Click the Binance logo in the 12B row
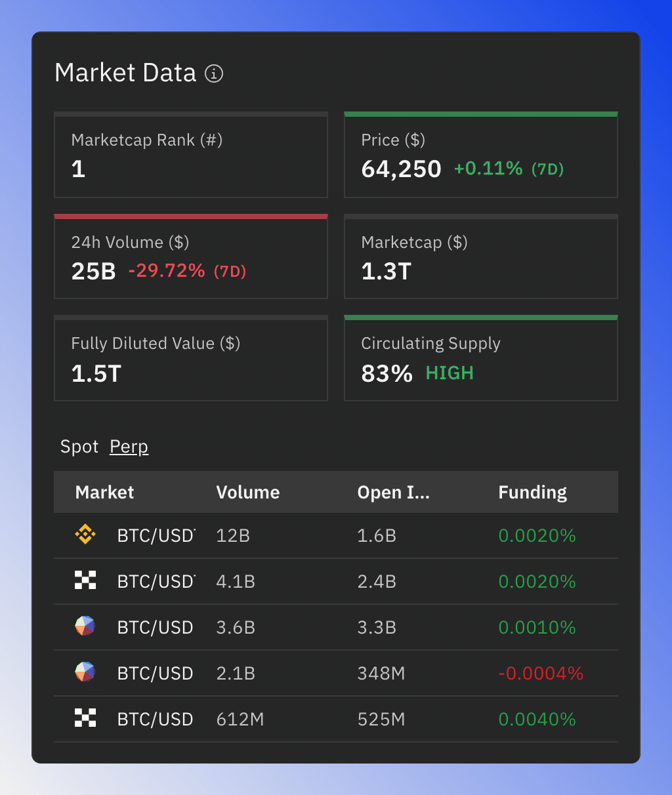Image resolution: width=672 pixels, height=795 pixels. click(x=85, y=535)
